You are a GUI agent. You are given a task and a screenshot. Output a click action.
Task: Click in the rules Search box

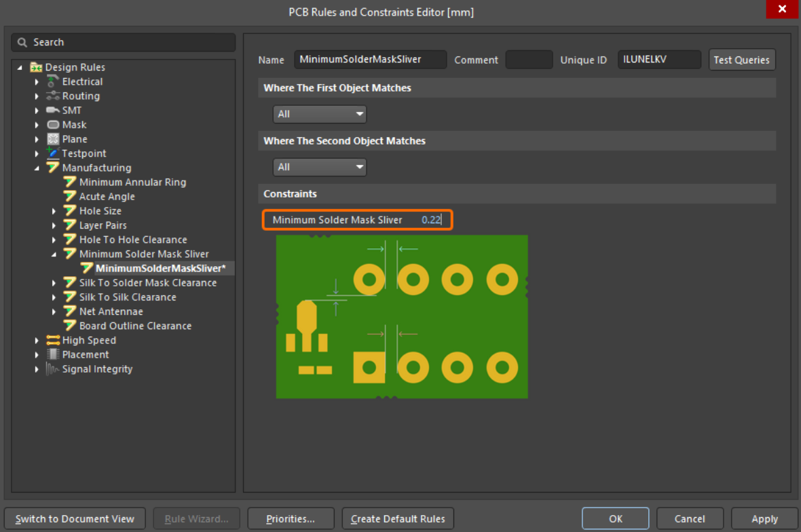tap(129, 42)
